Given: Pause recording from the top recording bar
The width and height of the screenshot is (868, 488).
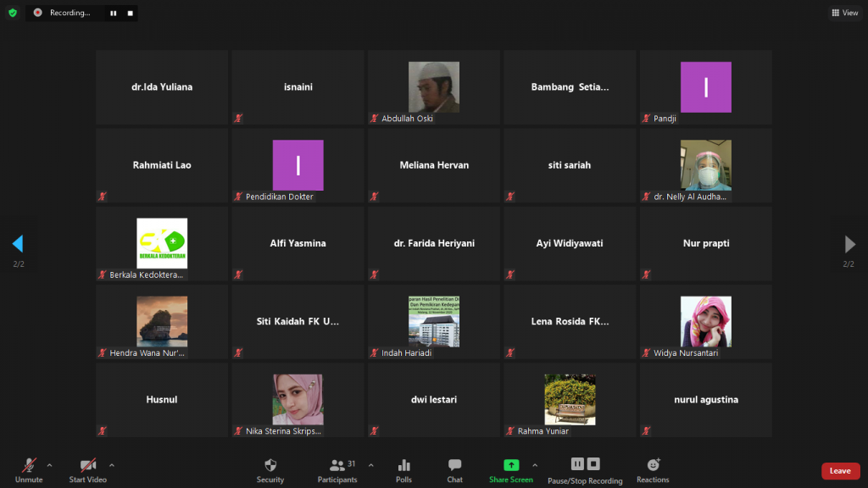Looking at the screenshot, I should [x=114, y=13].
